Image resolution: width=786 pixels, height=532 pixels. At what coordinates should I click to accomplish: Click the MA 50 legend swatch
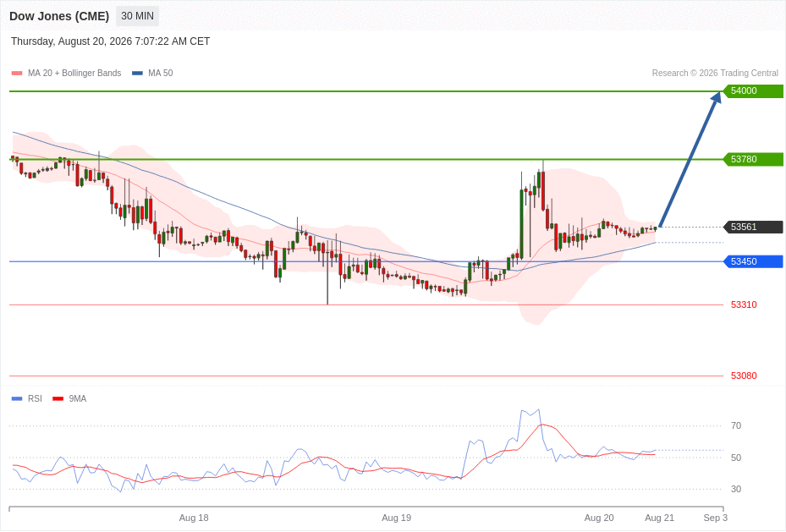click(137, 73)
